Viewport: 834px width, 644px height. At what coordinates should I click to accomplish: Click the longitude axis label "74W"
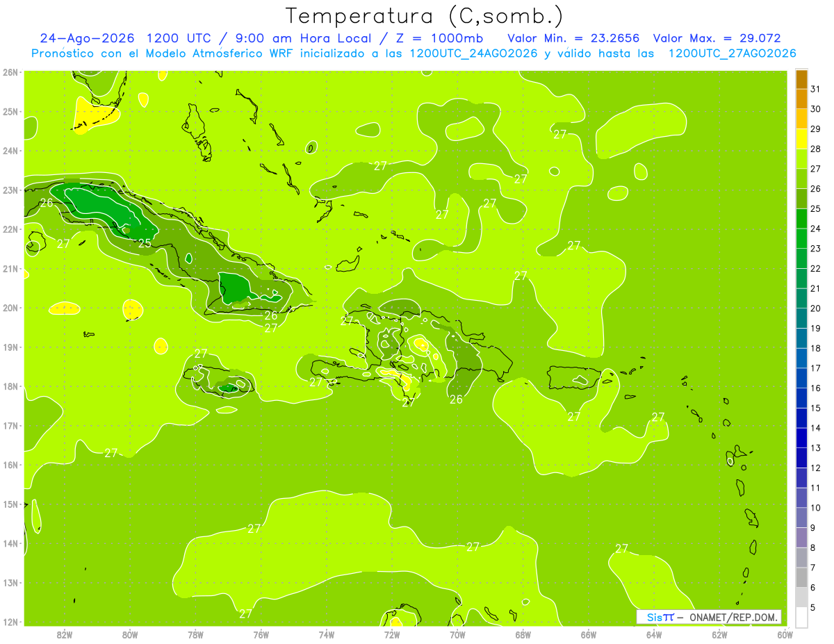327,634
